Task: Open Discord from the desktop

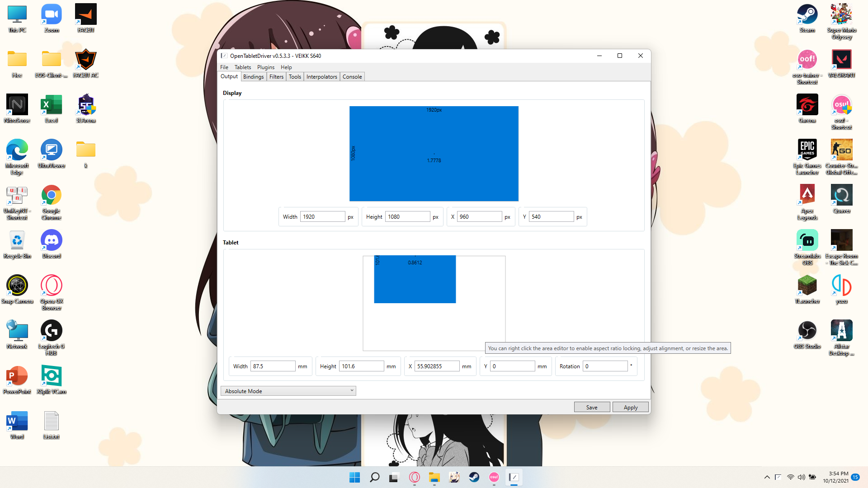Action: click(52, 244)
